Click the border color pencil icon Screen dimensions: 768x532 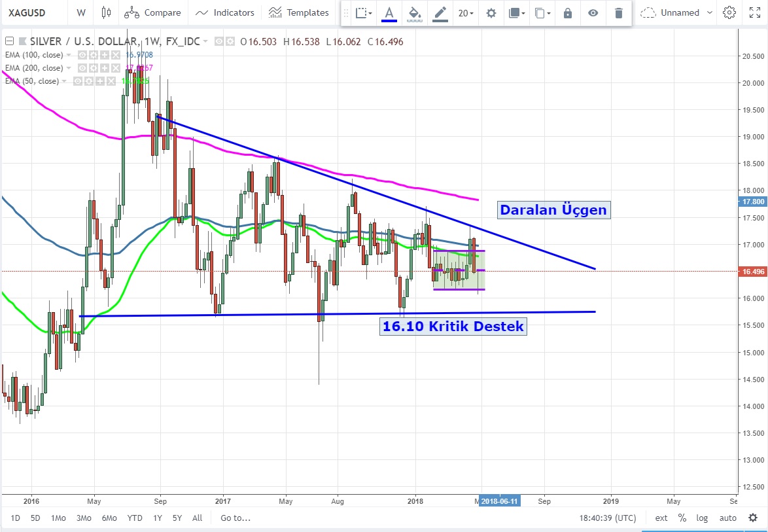pyautogui.click(x=440, y=12)
